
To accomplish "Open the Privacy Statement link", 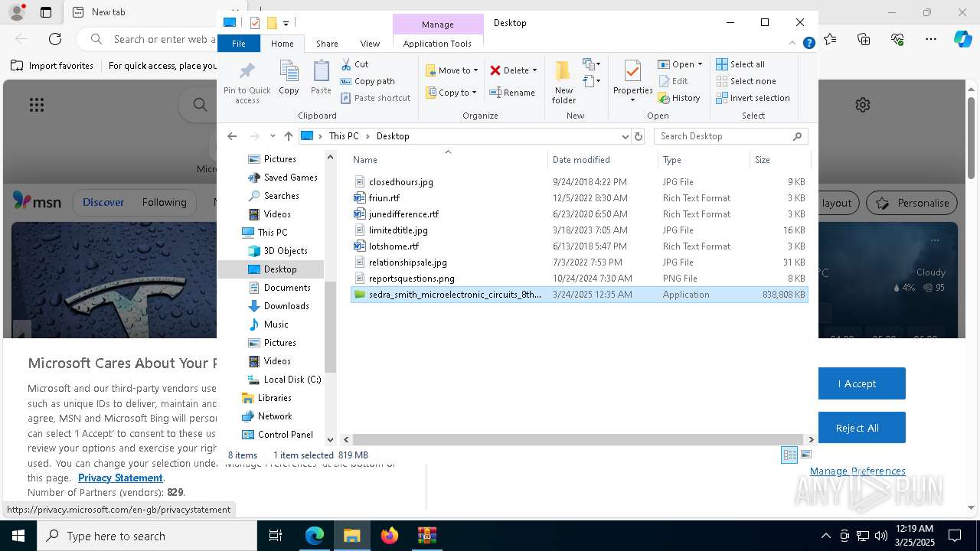I will click(x=120, y=478).
